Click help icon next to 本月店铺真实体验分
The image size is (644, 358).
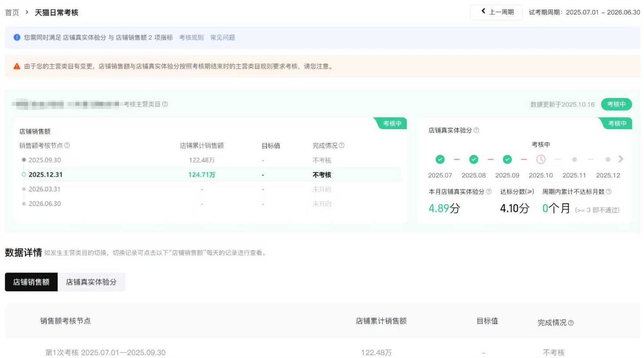pyautogui.click(x=489, y=192)
